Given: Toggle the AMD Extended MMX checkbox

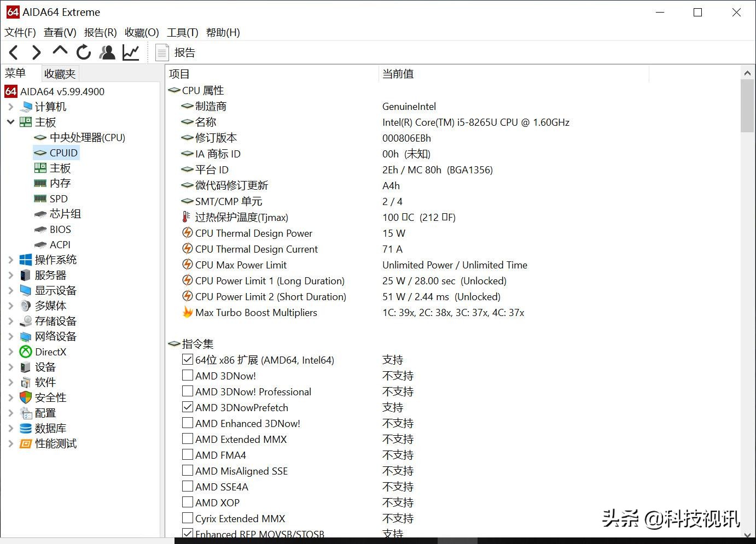Looking at the screenshot, I should (x=188, y=438).
